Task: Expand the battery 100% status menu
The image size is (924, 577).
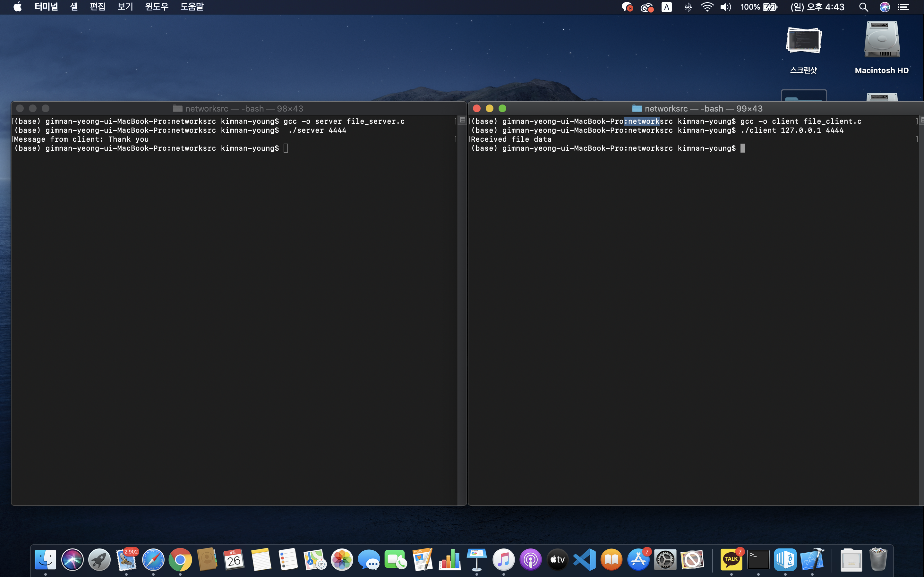Action: (x=759, y=7)
